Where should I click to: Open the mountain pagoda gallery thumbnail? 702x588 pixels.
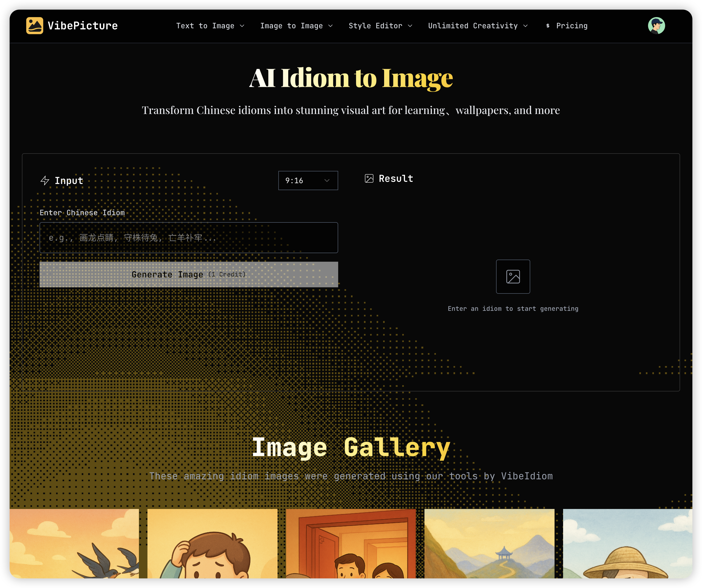click(x=490, y=544)
